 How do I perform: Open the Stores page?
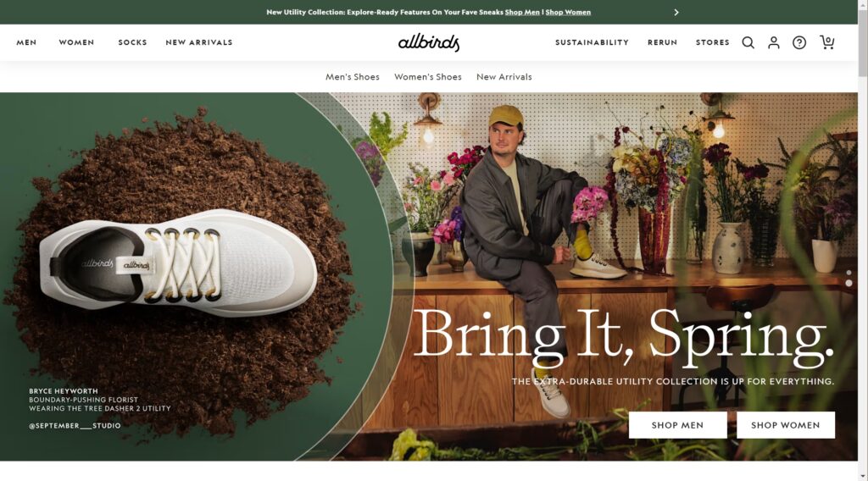point(712,42)
